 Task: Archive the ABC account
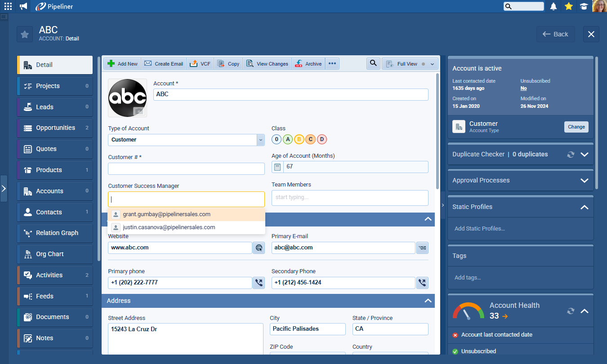[x=308, y=64]
